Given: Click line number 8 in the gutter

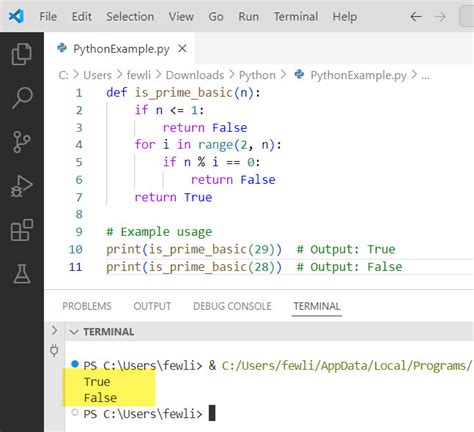Looking at the screenshot, I should coord(79,214).
